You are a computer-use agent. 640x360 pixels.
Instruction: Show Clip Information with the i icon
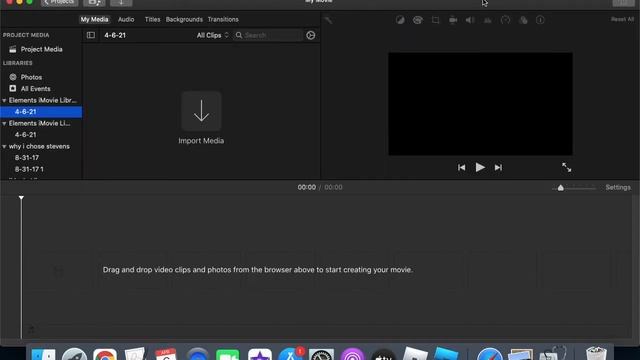540,20
